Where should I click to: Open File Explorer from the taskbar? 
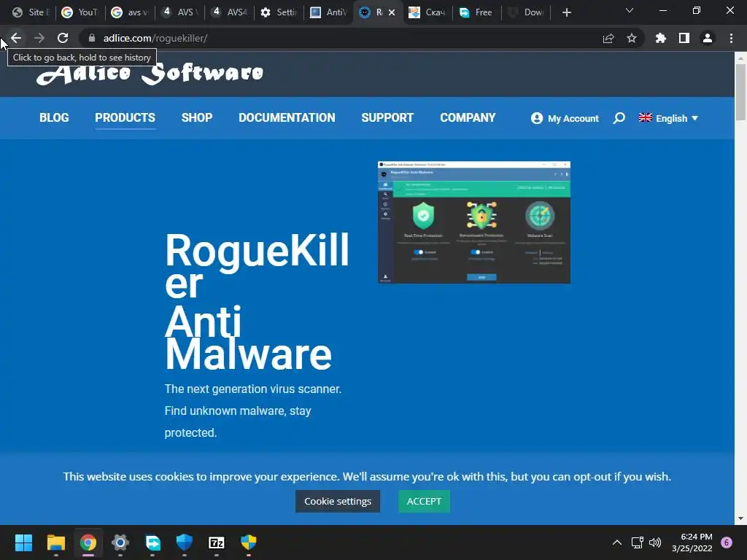pyautogui.click(x=55, y=542)
